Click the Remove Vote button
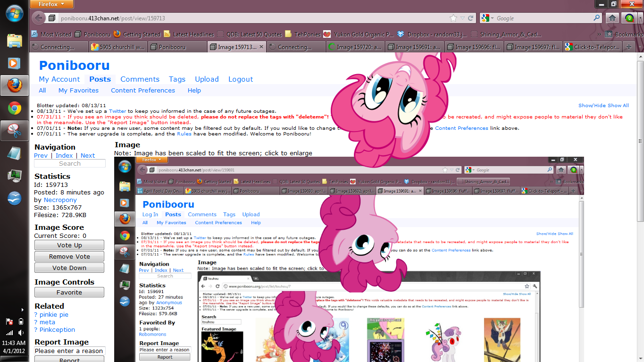Image resolution: width=644 pixels, height=362 pixels. (69, 256)
